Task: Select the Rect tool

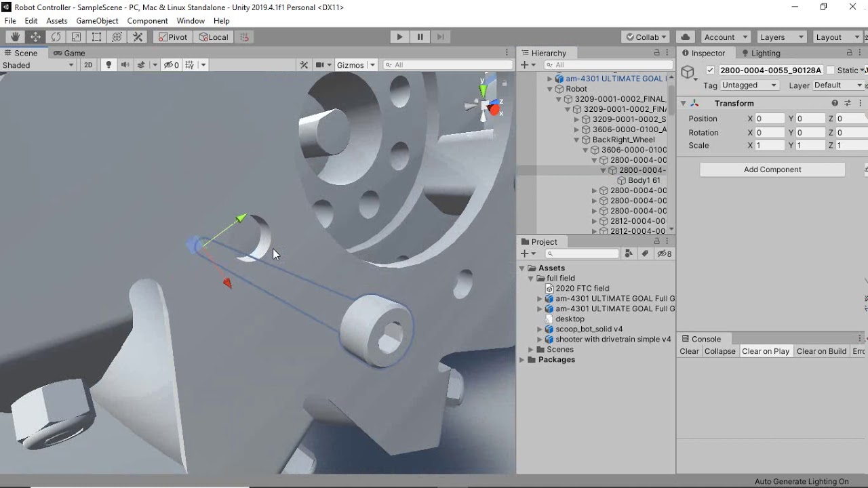Action: tap(97, 37)
